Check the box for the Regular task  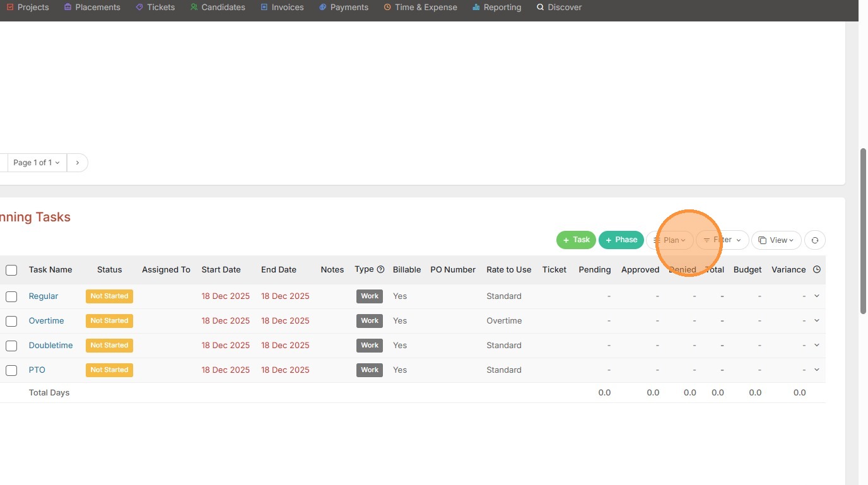click(x=11, y=296)
